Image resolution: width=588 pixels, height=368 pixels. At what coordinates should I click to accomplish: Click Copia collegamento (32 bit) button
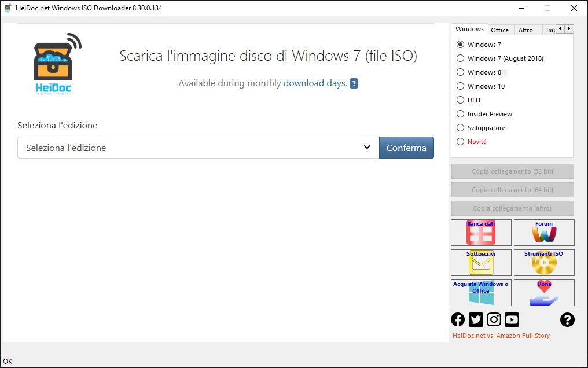[513, 171]
